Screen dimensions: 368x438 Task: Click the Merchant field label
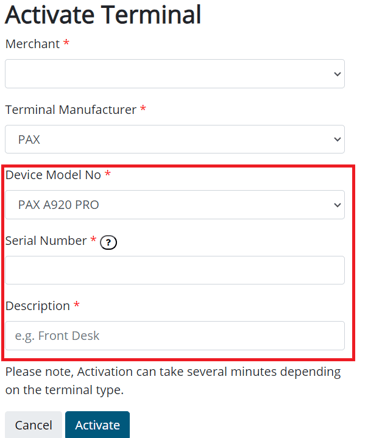[x=32, y=44]
